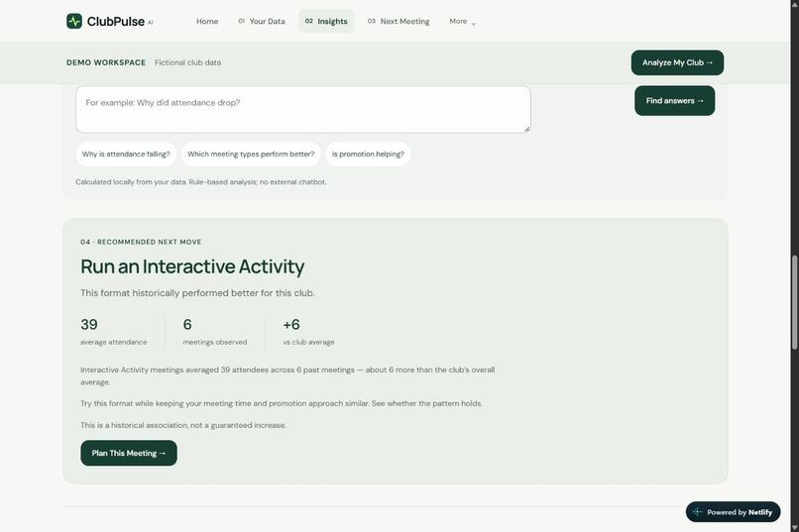Click the 'DEMO WORKSPACE' label
Viewport: 799px width, 532px height.
coord(106,62)
